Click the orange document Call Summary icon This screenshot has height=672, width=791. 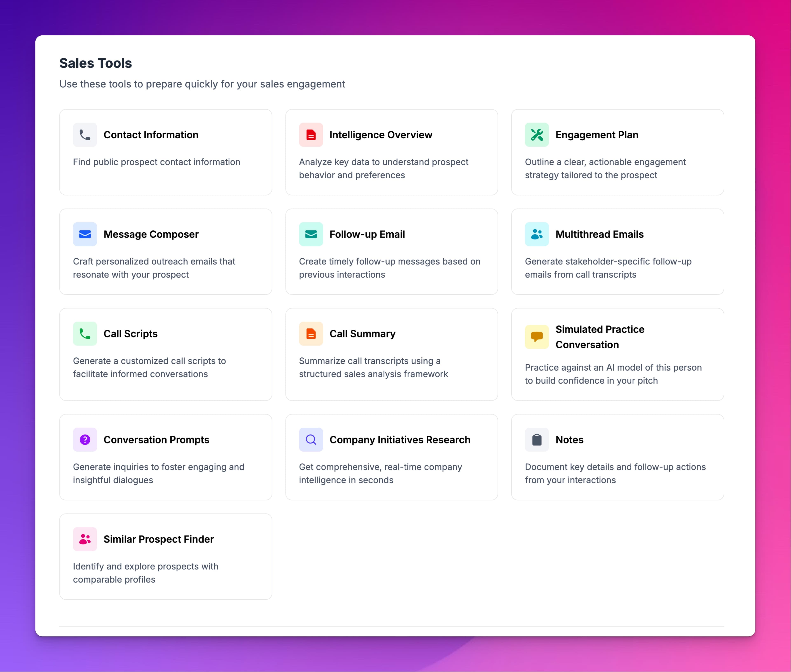click(x=311, y=333)
